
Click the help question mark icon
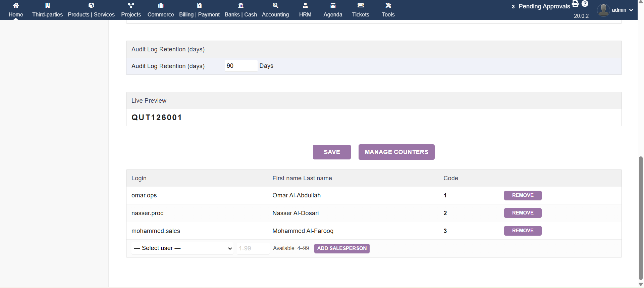pos(585,4)
